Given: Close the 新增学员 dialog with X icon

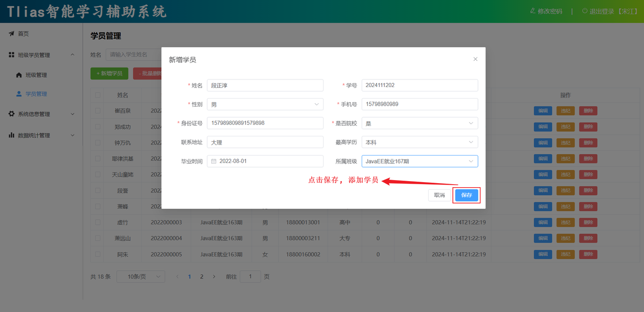Looking at the screenshot, I should click(x=475, y=59).
